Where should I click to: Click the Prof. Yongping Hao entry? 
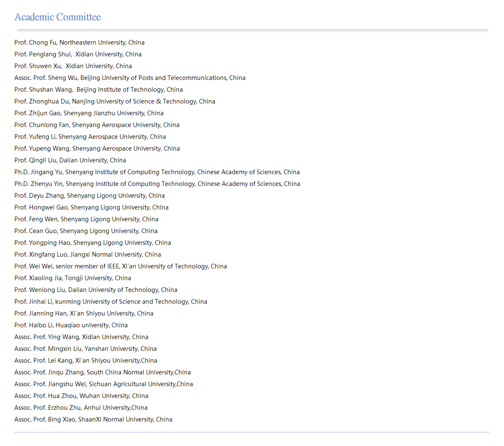(x=93, y=243)
